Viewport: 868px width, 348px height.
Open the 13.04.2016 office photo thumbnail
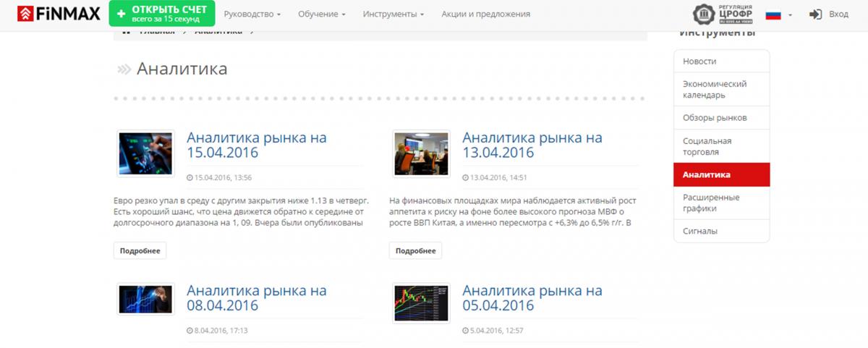tap(421, 153)
